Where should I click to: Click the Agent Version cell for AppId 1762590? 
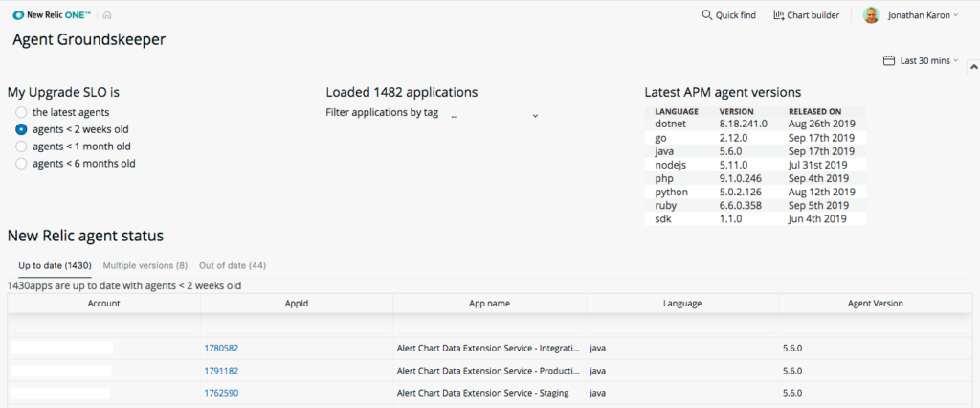[x=875, y=393]
